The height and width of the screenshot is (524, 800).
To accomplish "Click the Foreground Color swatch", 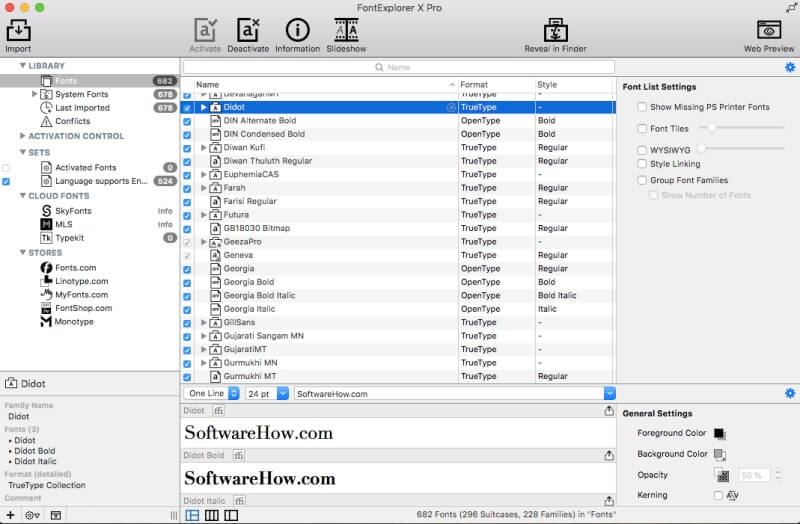I will point(719,433).
